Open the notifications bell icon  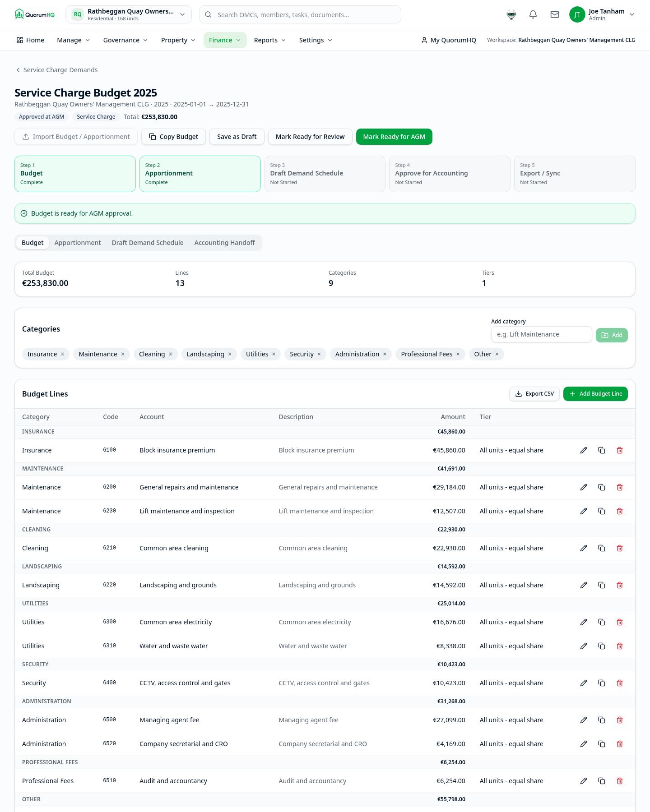click(533, 14)
